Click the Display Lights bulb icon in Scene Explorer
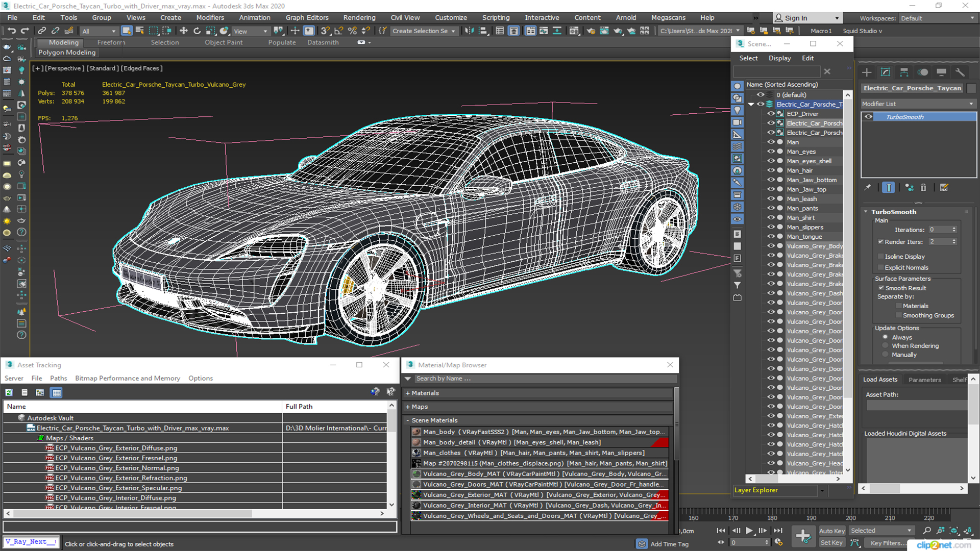 coord(738,110)
